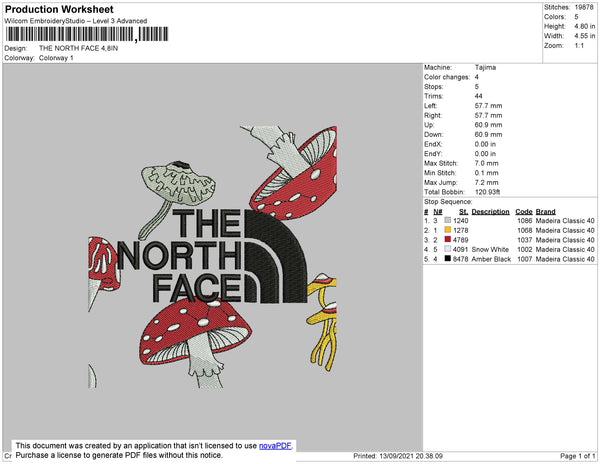This screenshot has width=600, height=464.
Task: Click the North Face mushroom design preview
Action: [x=212, y=257]
